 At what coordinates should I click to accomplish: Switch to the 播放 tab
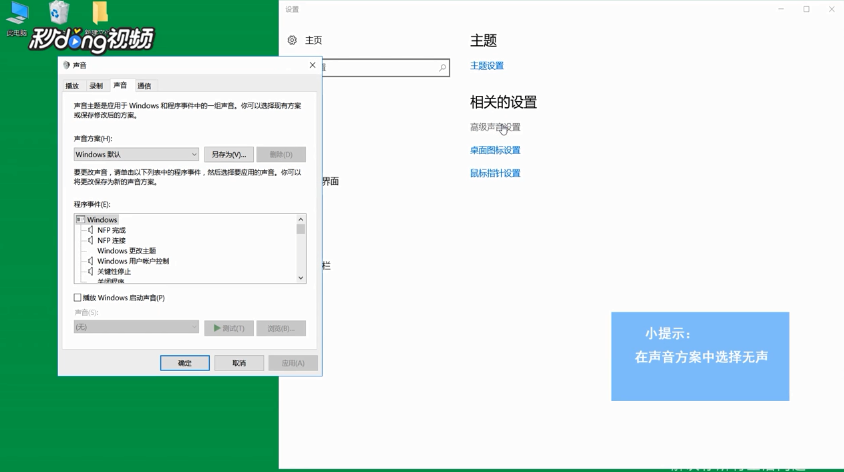click(x=72, y=86)
